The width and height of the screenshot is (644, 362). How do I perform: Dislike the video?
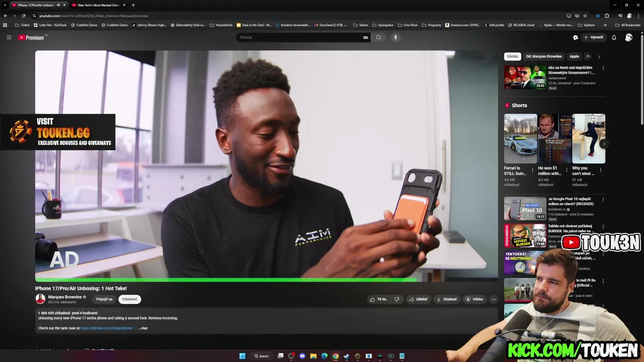point(396,299)
